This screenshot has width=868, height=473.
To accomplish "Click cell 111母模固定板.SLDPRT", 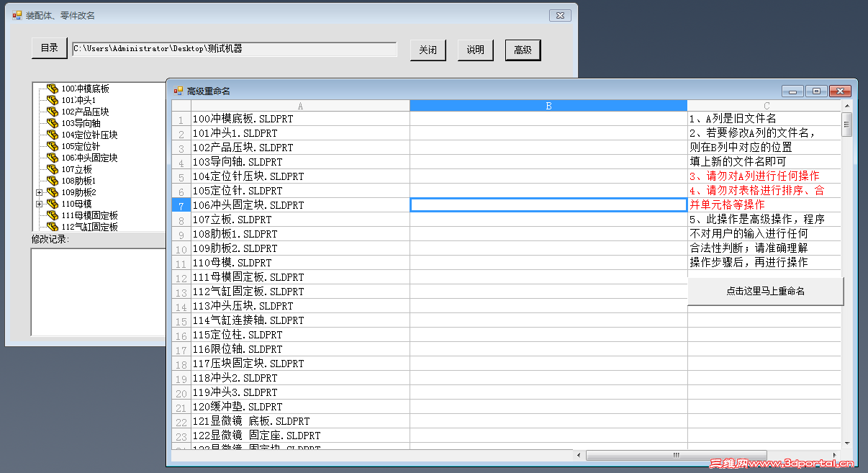I will (300, 277).
